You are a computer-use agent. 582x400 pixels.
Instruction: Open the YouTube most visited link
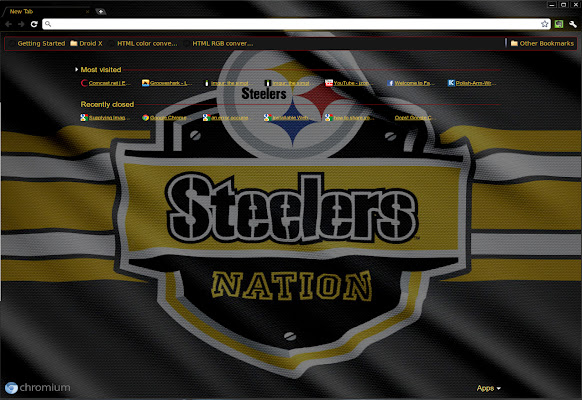353,83
